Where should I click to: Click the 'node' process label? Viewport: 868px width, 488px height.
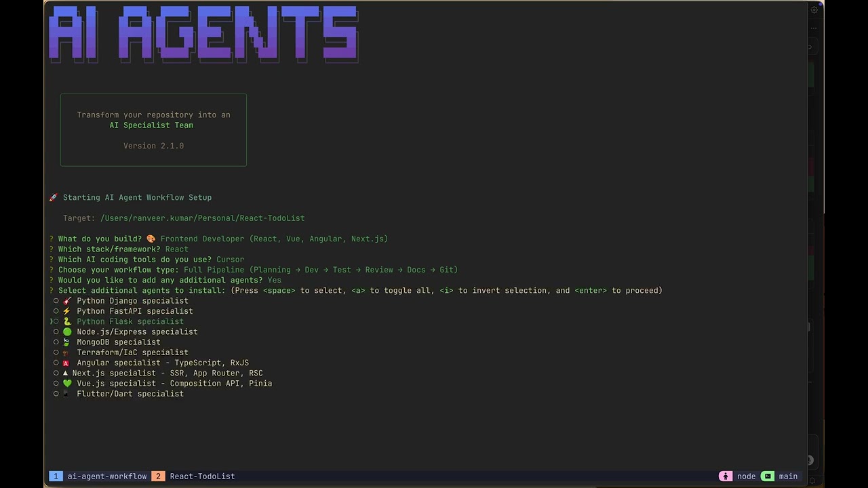(x=746, y=476)
